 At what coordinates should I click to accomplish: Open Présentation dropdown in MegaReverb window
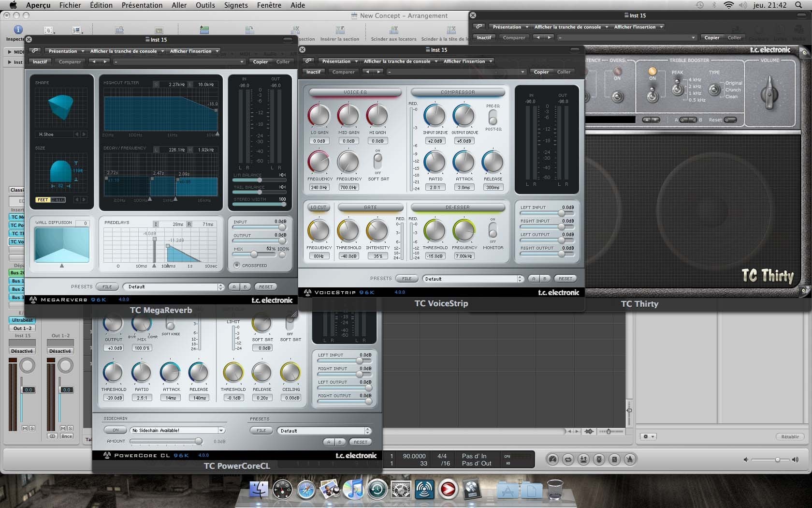(x=66, y=51)
